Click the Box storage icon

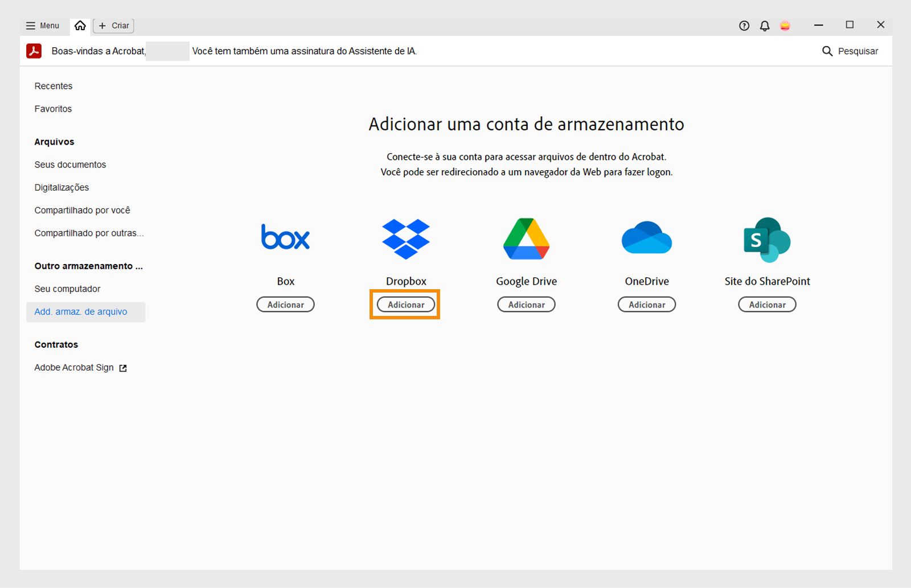pos(285,237)
